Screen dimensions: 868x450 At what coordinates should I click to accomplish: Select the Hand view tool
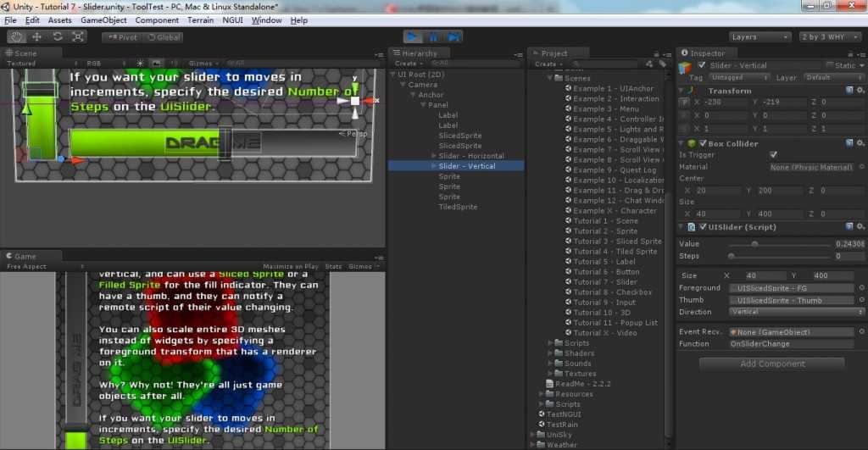pos(17,37)
